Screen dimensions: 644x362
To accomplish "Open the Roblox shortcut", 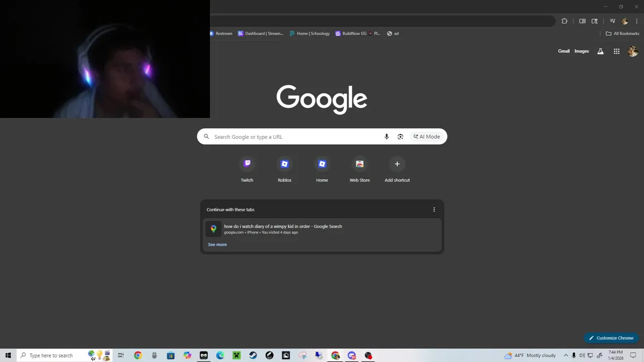I will coord(285,170).
